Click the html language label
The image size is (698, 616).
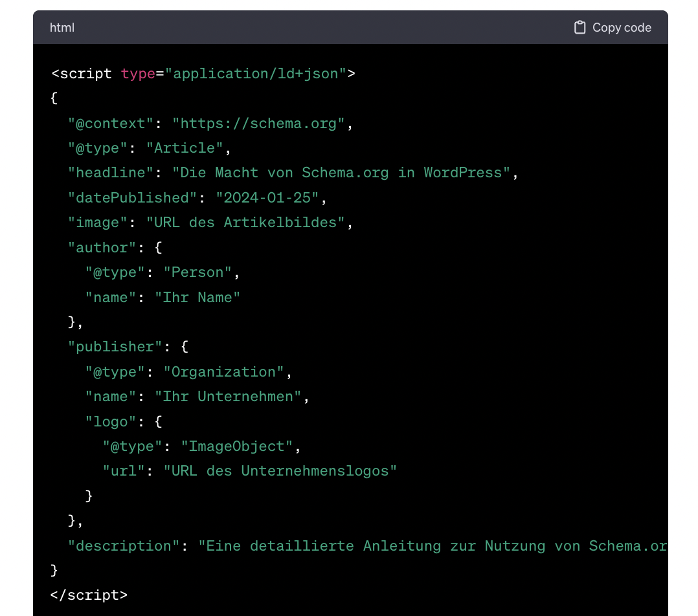click(62, 28)
